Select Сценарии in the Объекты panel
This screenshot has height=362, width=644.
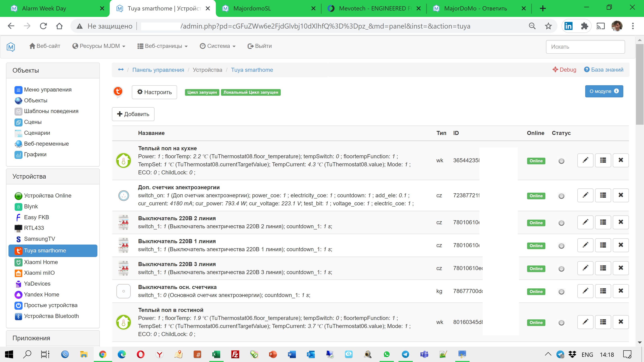click(37, 133)
